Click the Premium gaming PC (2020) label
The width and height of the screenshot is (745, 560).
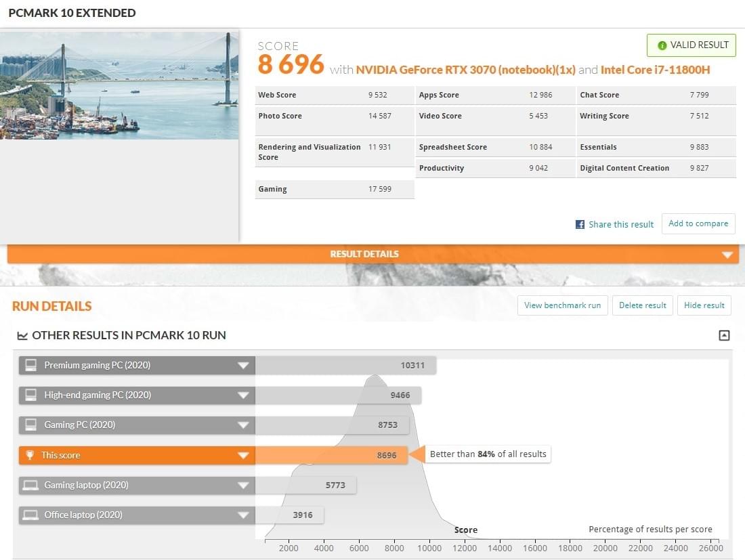98,365
